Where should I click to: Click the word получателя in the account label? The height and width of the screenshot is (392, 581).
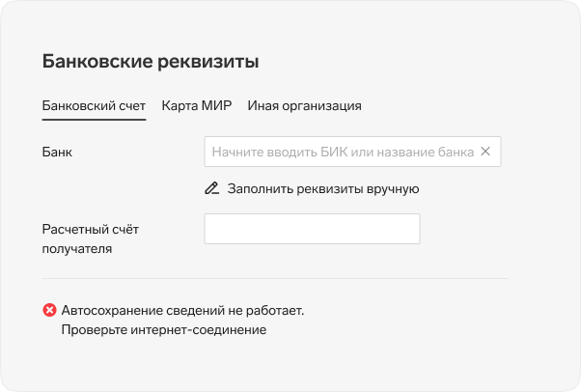(x=77, y=249)
